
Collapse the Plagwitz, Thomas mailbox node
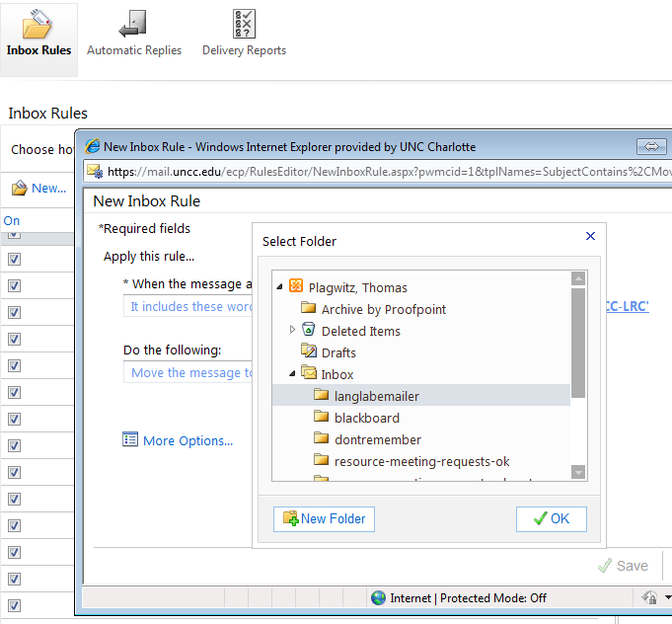(x=280, y=287)
